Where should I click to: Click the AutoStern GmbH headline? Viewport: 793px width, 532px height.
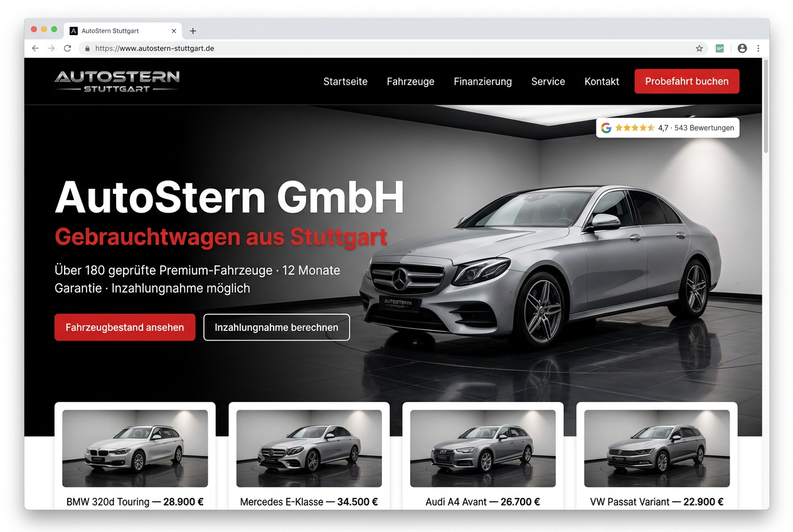tap(230, 198)
